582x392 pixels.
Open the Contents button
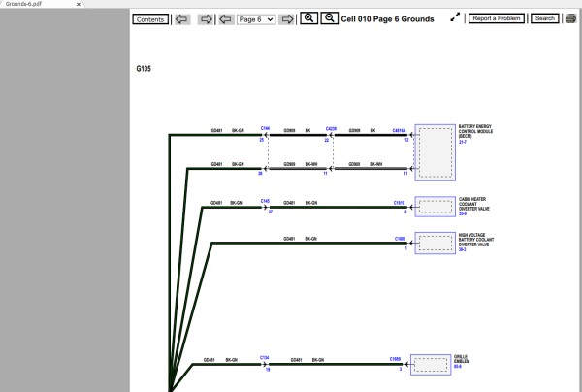150,19
